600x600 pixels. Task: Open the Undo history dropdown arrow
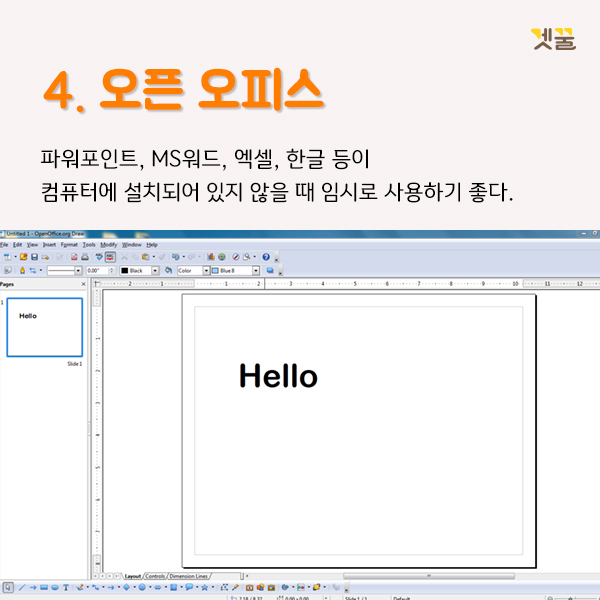click(x=184, y=257)
